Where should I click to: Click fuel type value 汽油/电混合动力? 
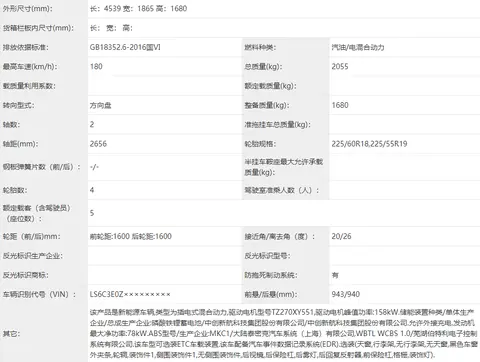click(358, 47)
